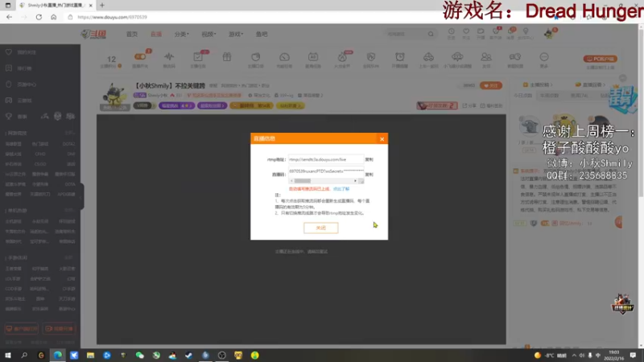
Task: Click the streamer avatar beside the room title
Action: 114,96
